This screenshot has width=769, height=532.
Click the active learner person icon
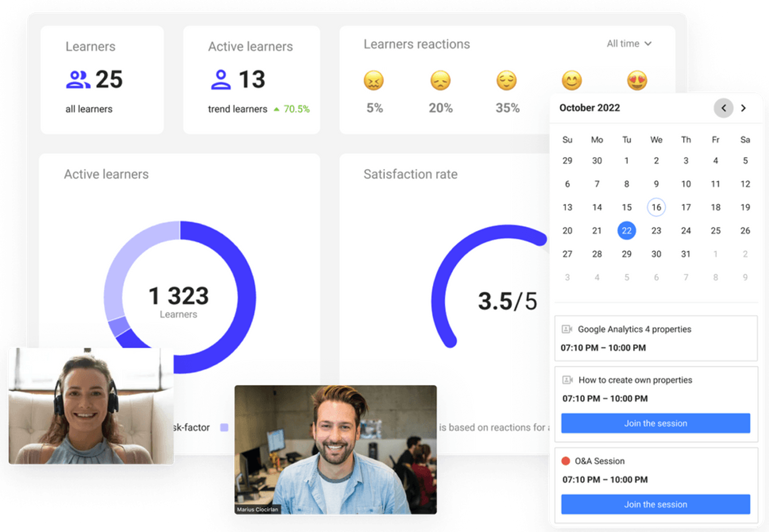coord(221,80)
